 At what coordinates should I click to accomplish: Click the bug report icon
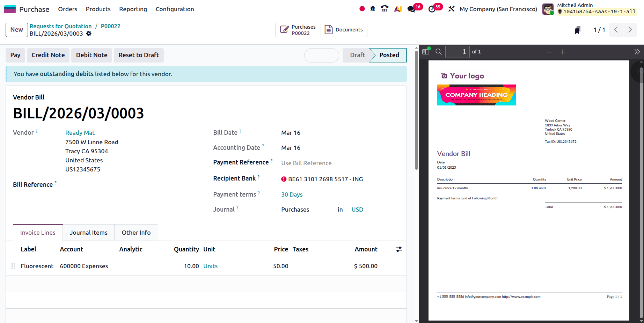coord(372,9)
